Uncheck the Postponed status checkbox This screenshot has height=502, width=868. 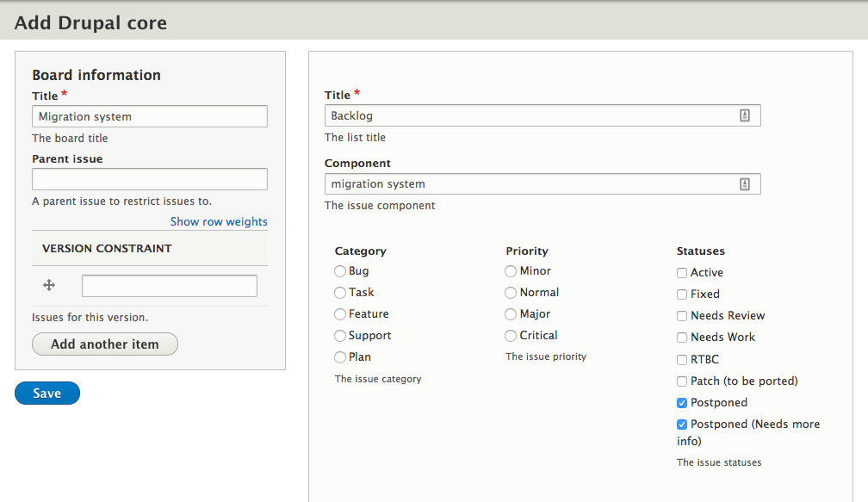point(682,403)
